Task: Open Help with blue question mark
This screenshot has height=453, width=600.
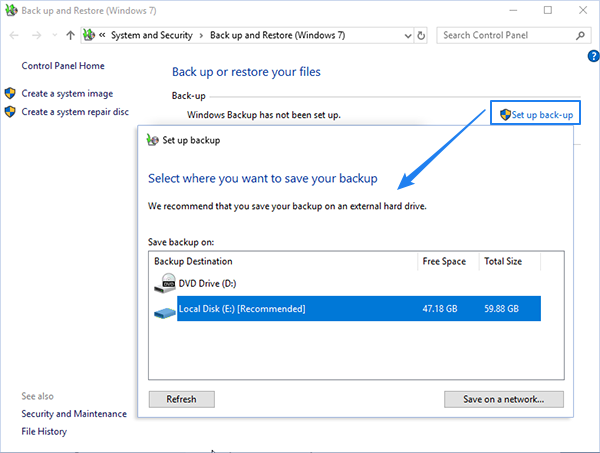Action: [x=593, y=56]
